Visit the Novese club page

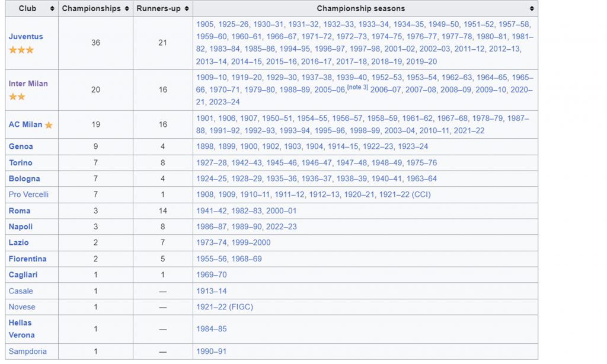(x=22, y=306)
